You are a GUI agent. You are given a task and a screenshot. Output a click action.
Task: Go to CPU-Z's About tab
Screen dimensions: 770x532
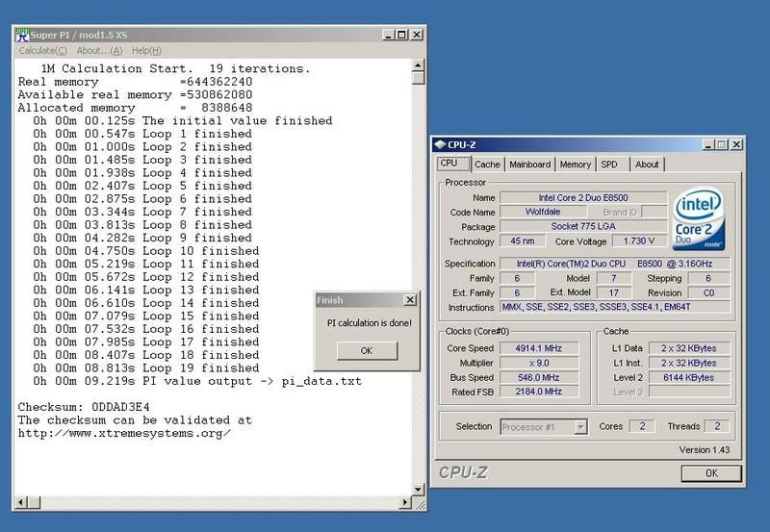[x=647, y=165]
